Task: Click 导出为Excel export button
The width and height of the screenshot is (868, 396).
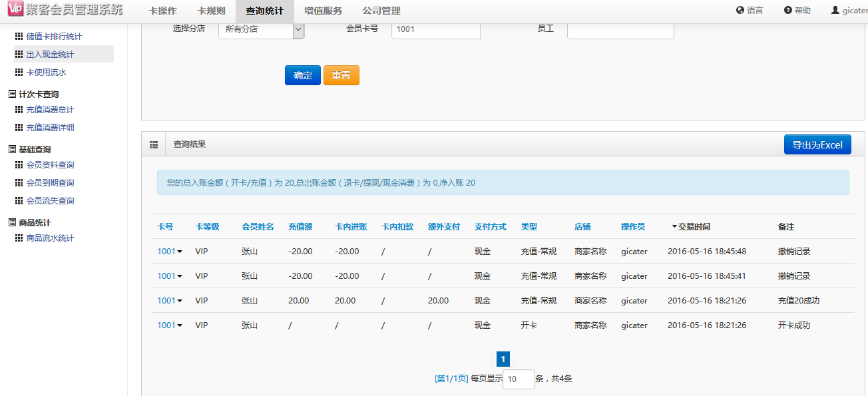Action: click(x=817, y=144)
